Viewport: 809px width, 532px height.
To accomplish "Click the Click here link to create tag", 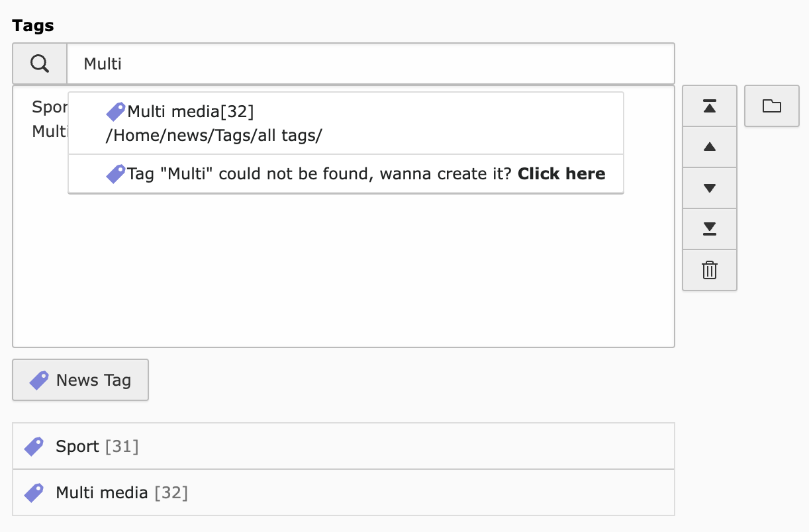I will coord(561,173).
